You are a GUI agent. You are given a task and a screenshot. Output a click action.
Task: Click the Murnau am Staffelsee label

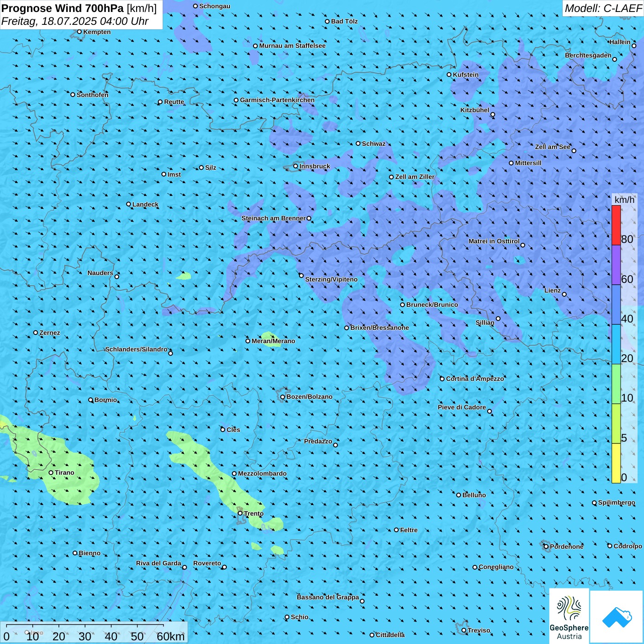tap(292, 46)
